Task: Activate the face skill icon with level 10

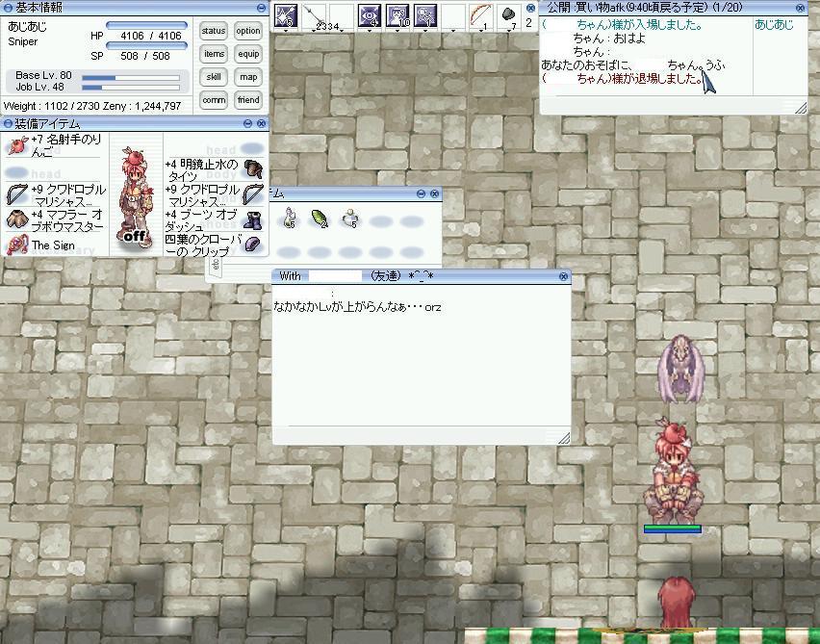Action: point(397,15)
